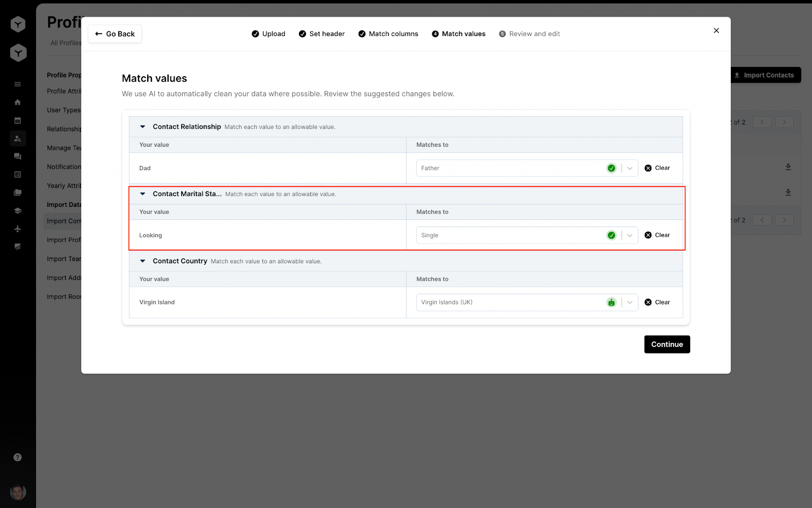Click the robot AI badge beside Virgin Islands (UK)
This screenshot has height=508, width=812.
point(611,302)
